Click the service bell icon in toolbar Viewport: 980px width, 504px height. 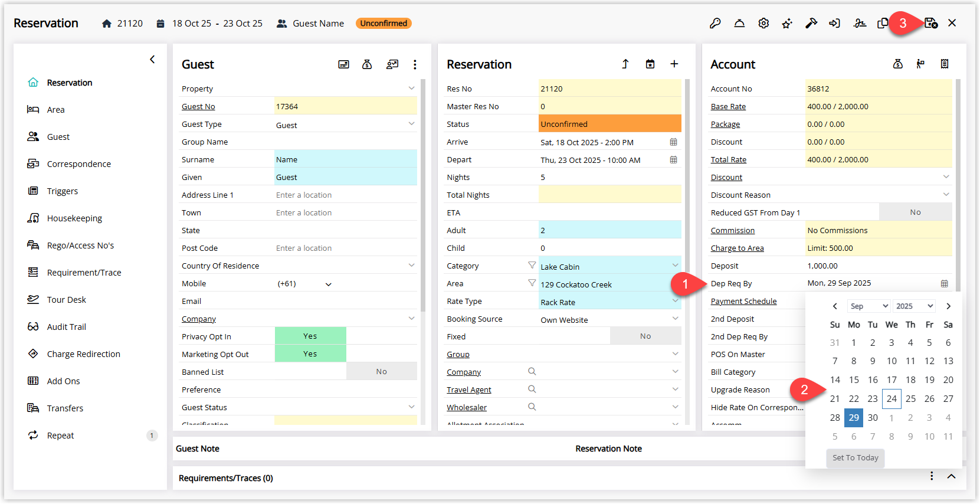tap(739, 23)
